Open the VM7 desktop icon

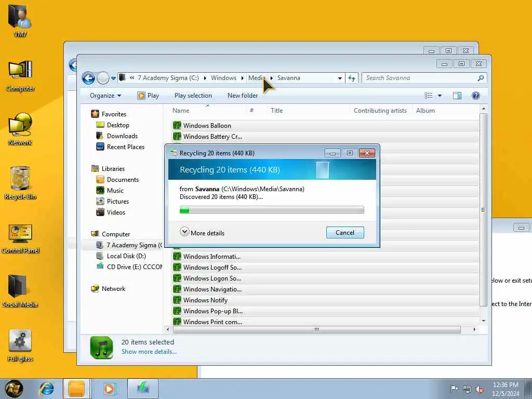20,20
